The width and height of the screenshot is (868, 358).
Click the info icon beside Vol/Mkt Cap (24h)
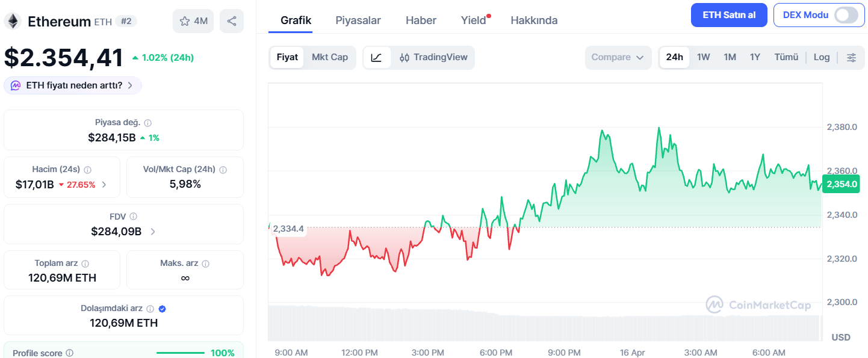223,170
